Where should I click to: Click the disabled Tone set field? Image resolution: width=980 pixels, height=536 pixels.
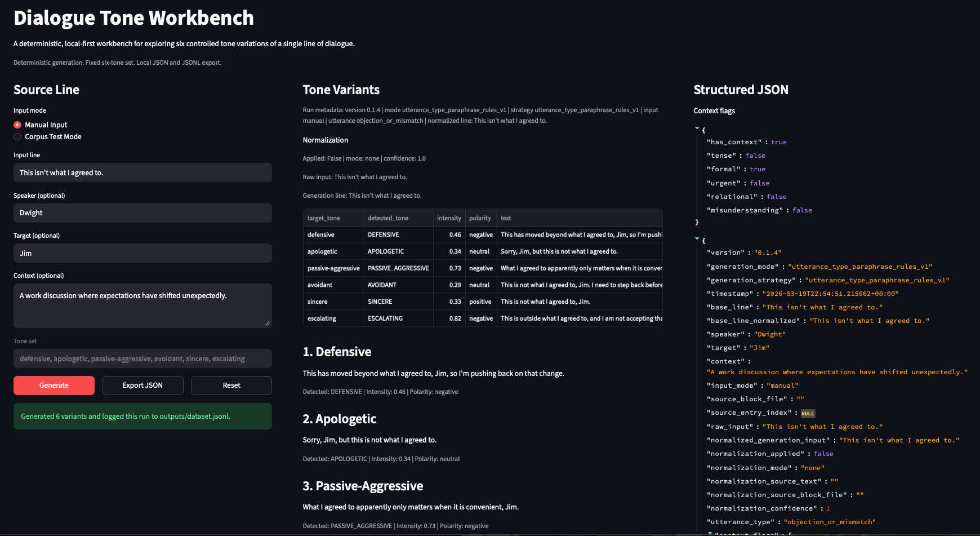[142, 359]
